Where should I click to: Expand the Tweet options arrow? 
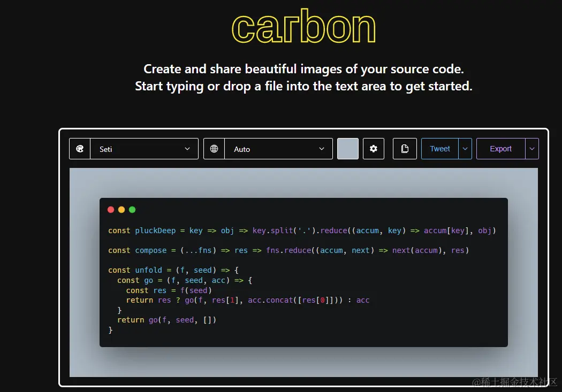tap(465, 149)
